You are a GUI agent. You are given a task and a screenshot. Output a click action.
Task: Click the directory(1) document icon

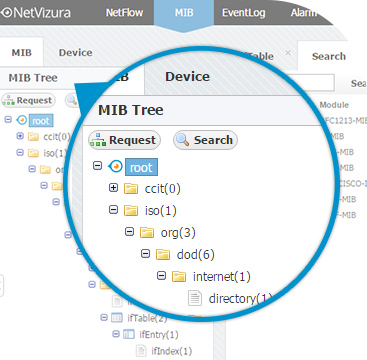tap(195, 298)
